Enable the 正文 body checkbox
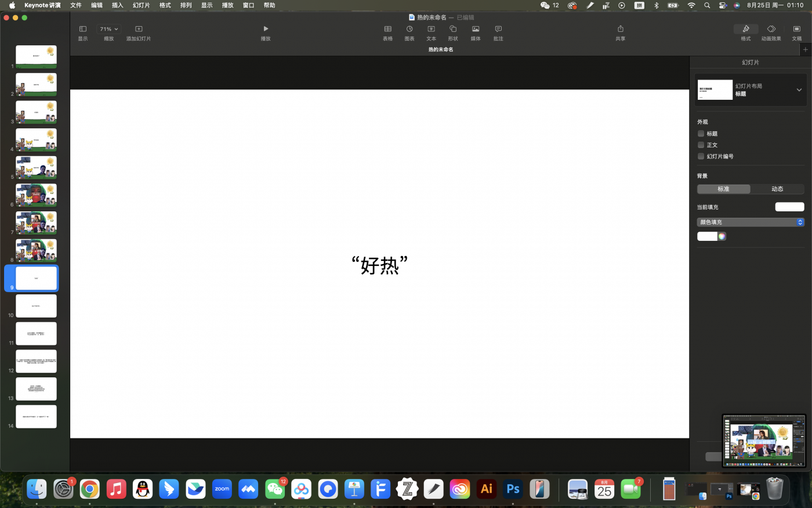Image resolution: width=812 pixels, height=508 pixels. click(701, 145)
